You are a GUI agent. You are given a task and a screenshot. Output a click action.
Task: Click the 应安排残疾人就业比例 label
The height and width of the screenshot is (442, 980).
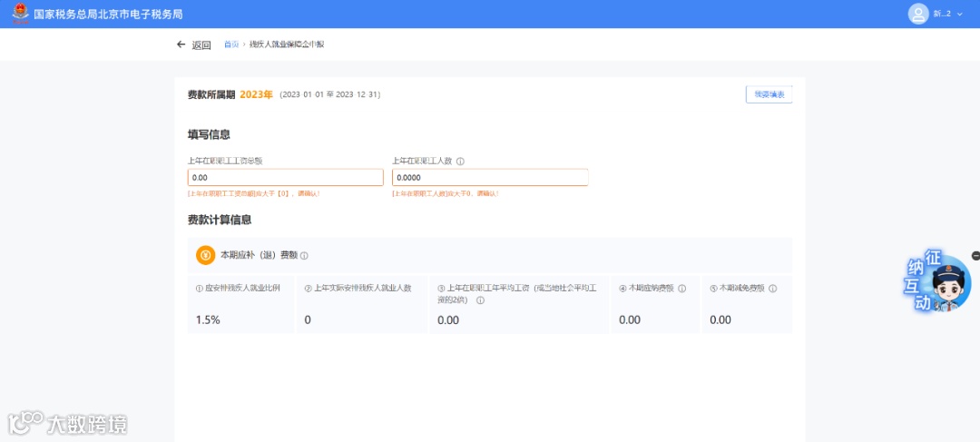click(x=242, y=289)
